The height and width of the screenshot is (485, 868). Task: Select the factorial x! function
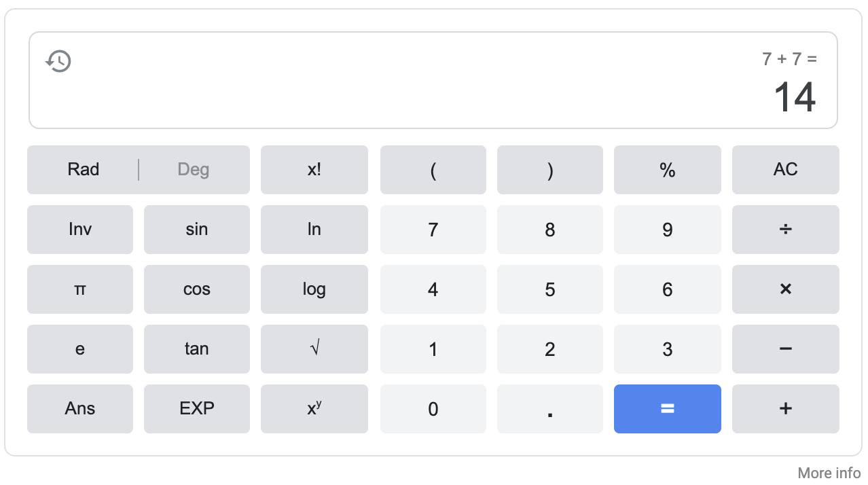tap(314, 170)
